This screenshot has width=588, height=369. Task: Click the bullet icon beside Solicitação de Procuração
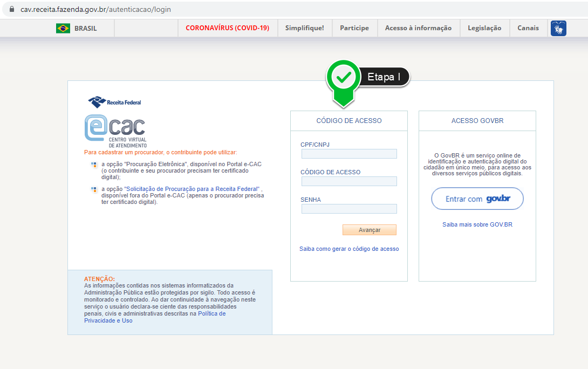coord(94,189)
